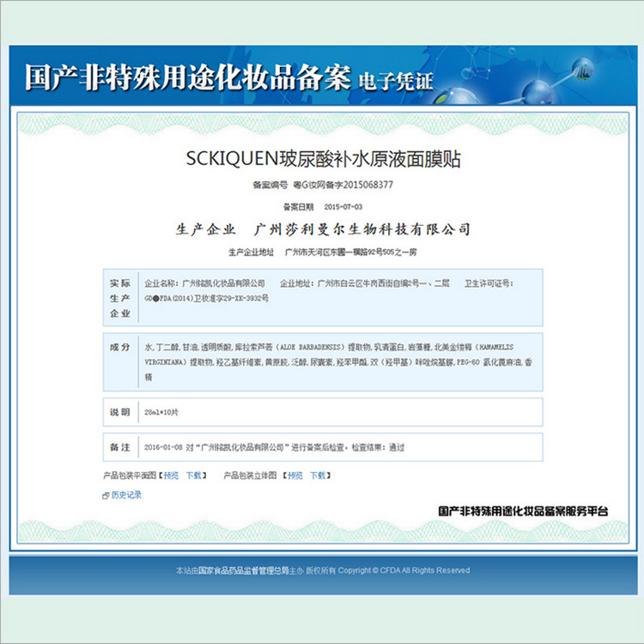
Task: Click the filing date 2015-07-03
Action: tap(343, 207)
